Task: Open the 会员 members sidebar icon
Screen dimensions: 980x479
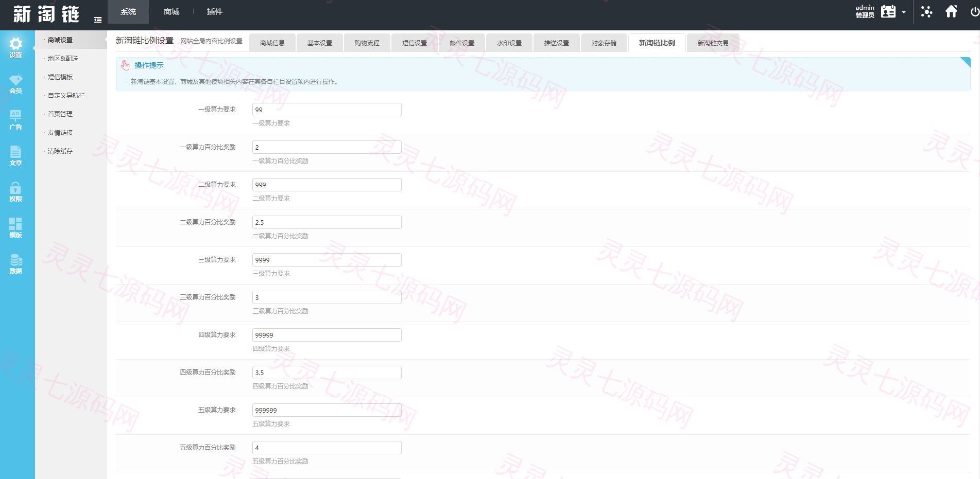Action: (16, 80)
